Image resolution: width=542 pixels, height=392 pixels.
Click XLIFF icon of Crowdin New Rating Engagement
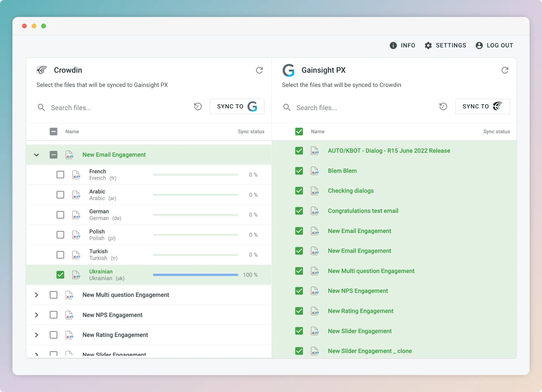pyautogui.click(x=69, y=335)
